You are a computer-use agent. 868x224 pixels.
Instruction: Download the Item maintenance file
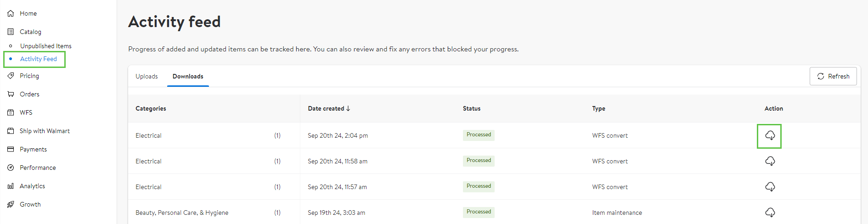click(x=770, y=213)
